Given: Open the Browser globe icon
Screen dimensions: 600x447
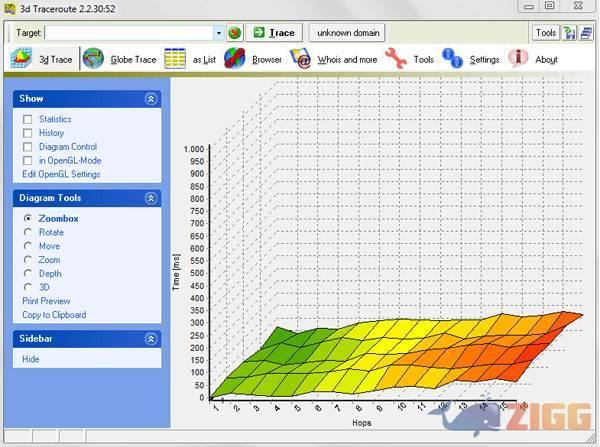Looking at the screenshot, I should (235, 59).
